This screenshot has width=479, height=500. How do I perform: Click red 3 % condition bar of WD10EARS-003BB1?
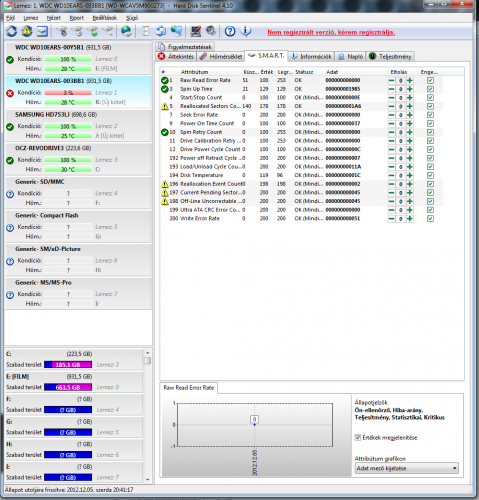(68, 93)
